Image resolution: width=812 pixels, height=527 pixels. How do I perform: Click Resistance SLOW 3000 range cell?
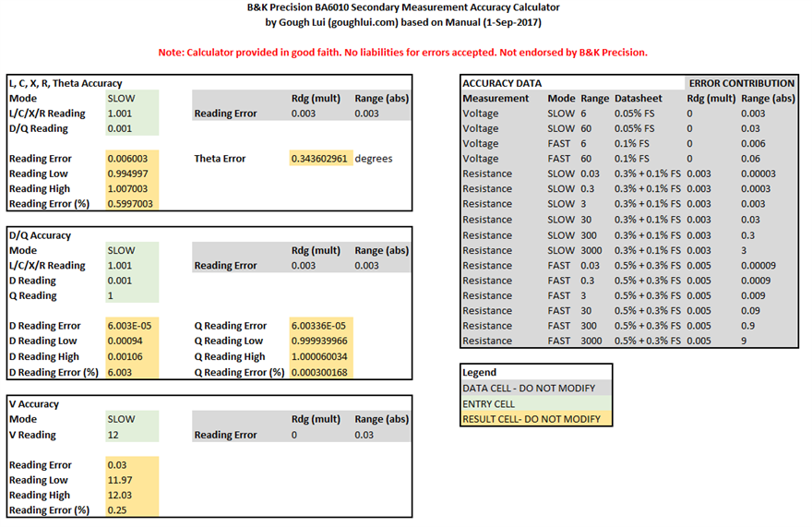tap(591, 250)
